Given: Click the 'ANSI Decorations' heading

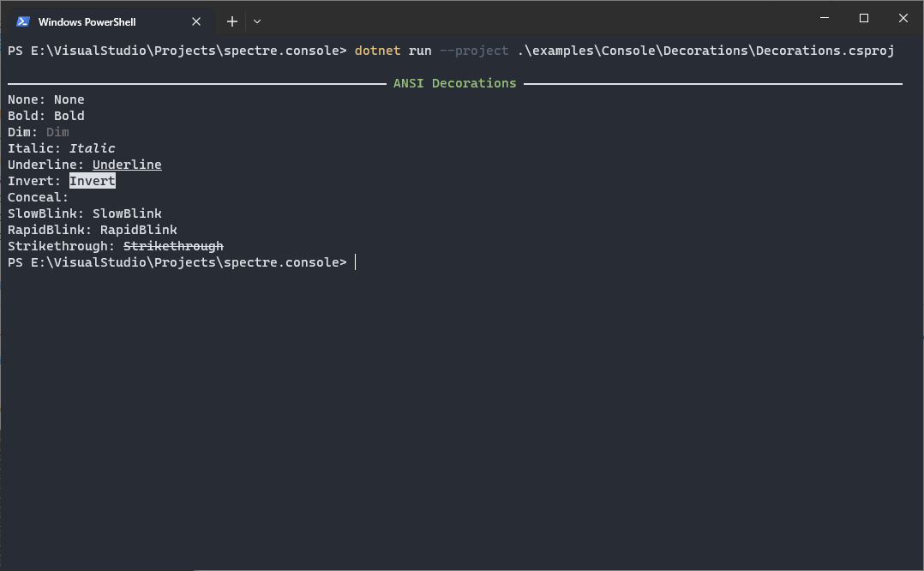Looking at the screenshot, I should point(454,83).
